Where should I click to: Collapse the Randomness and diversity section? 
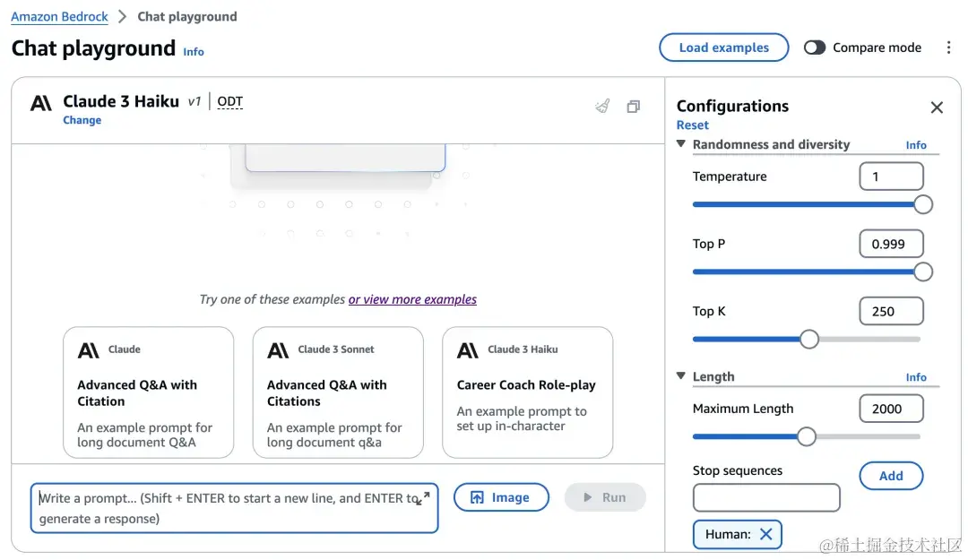click(681, 144)
